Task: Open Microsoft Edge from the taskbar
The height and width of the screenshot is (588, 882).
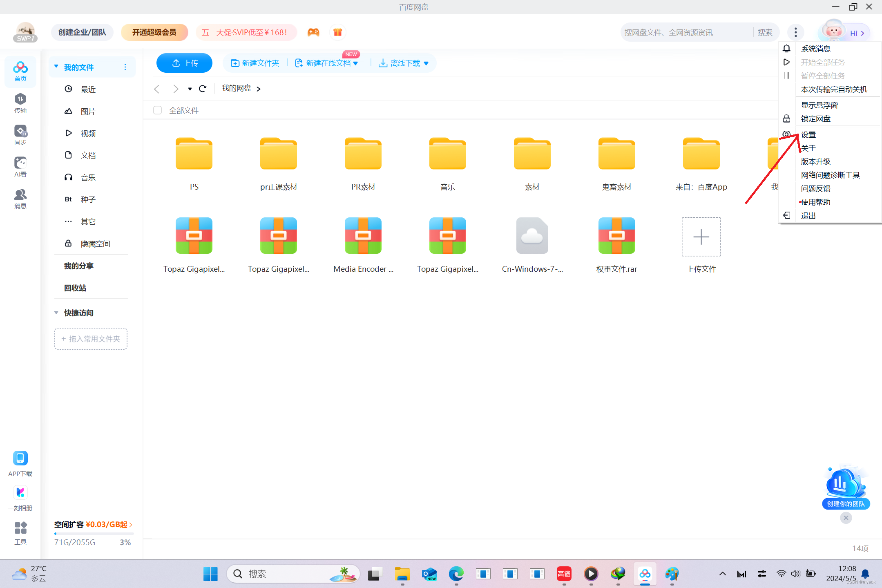Action: [456, 574]
